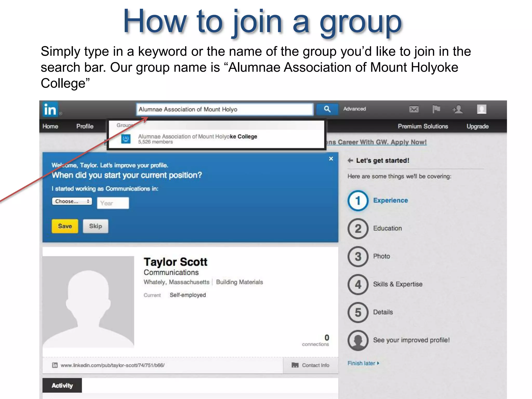Select the Mount Holyoke group logo icon
This screenshot has width=532, height=399.
pyautogui.click(x=126, y=139)
